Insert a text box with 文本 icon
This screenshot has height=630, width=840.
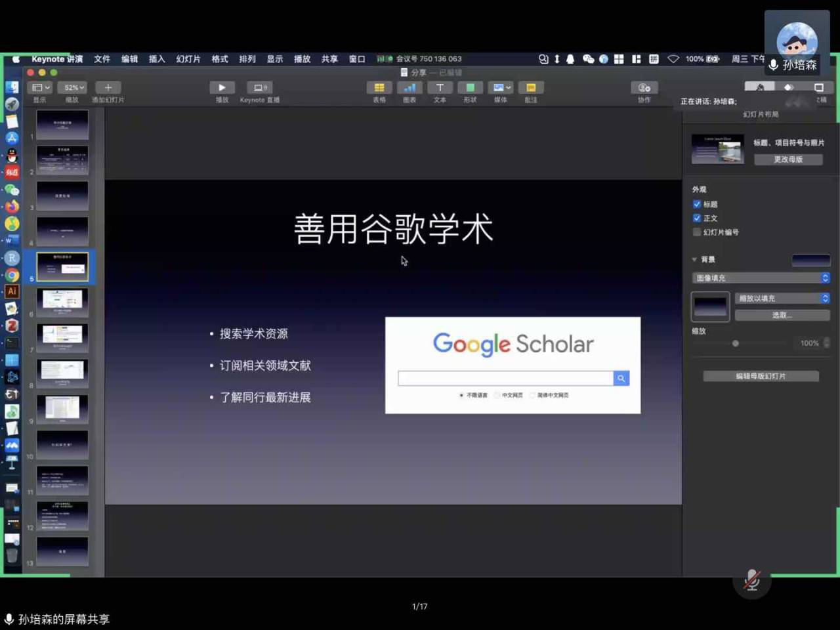pyautogui.click(x=440, y=87)
